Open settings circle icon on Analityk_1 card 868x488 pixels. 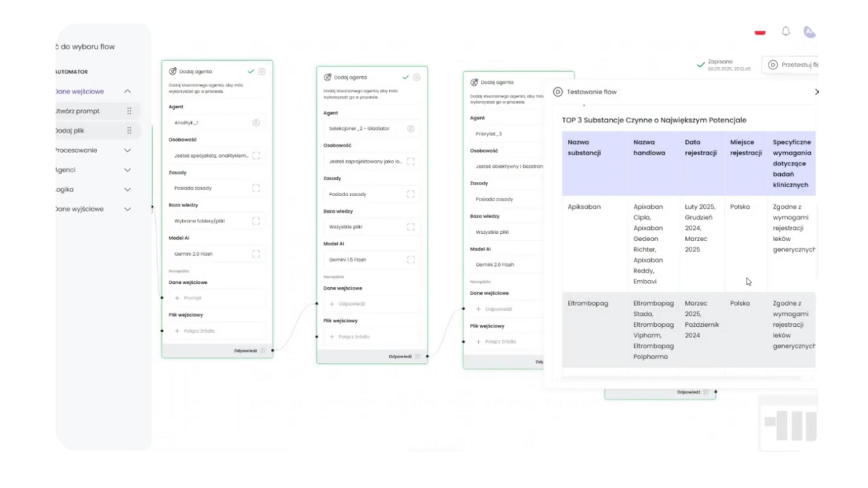point(262,71)
